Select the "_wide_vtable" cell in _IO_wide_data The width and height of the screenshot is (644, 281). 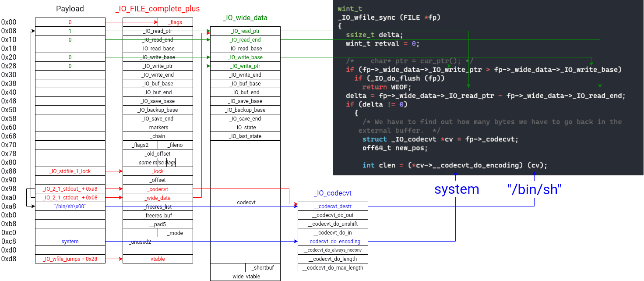[x=245, y=277]
